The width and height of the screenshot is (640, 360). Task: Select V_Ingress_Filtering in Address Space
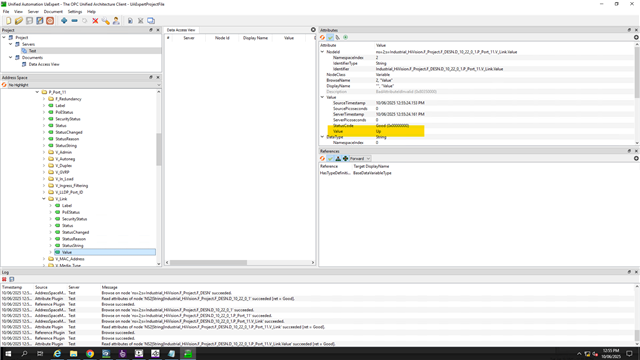71,186
